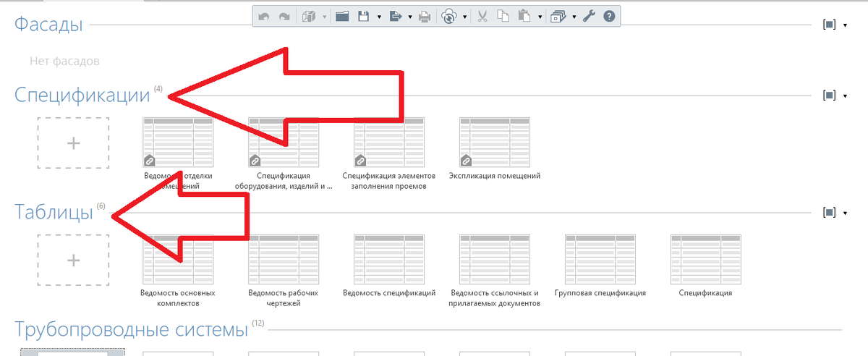Open Ведомость ссылочных и прилагаемых документов
The image size is (868, 356).
[495, 260]
